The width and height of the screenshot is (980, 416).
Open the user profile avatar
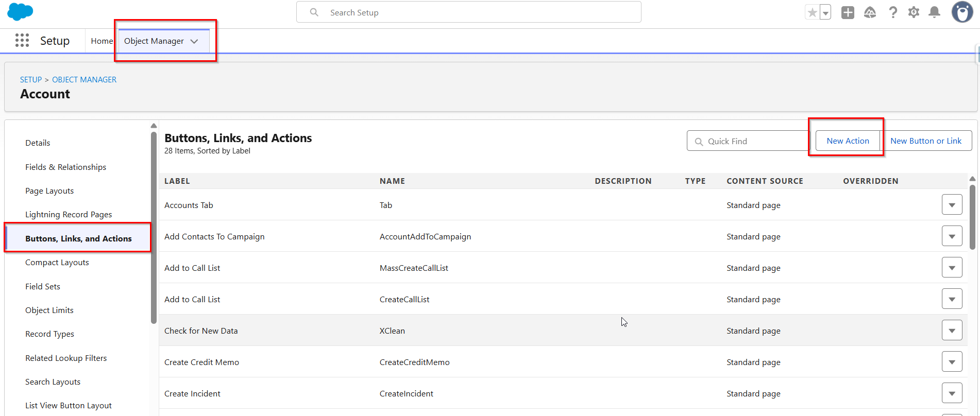click(961, 12)
